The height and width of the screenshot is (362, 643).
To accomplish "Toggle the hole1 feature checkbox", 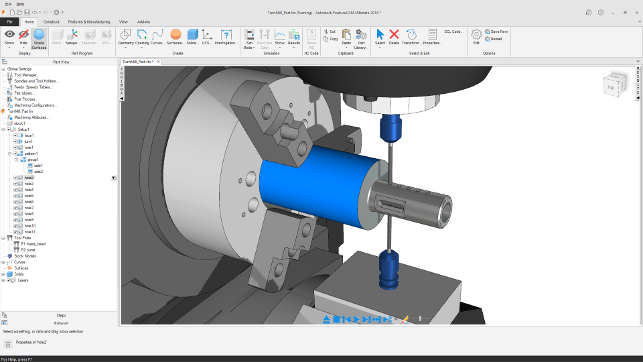I will [x=15, y=148].
